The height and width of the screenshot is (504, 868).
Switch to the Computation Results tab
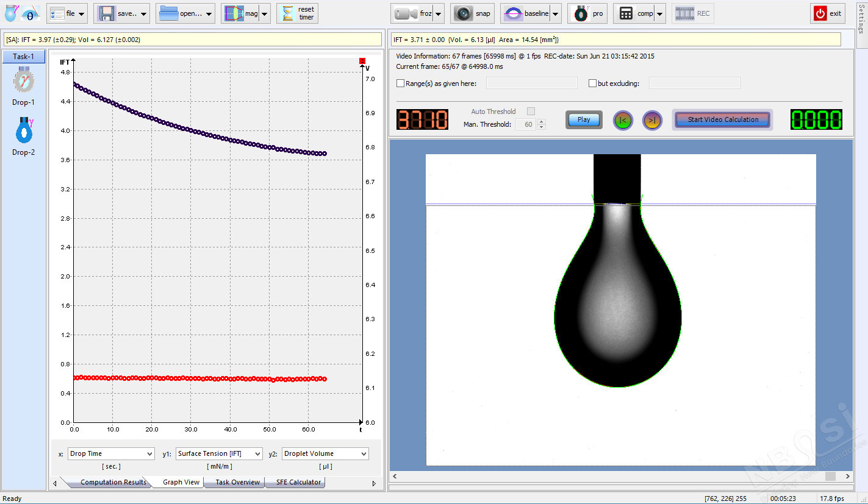pos(113,482)
